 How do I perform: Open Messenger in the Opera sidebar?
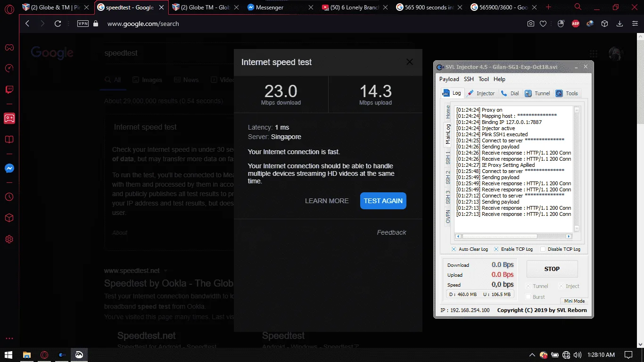click(9, 168)
